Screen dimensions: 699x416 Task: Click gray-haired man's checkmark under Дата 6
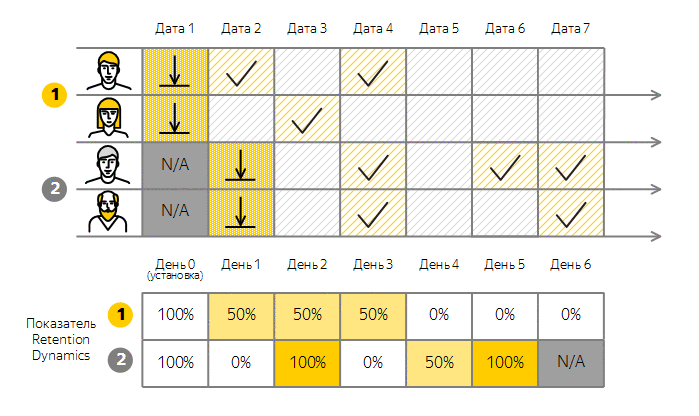click(505, 166)
